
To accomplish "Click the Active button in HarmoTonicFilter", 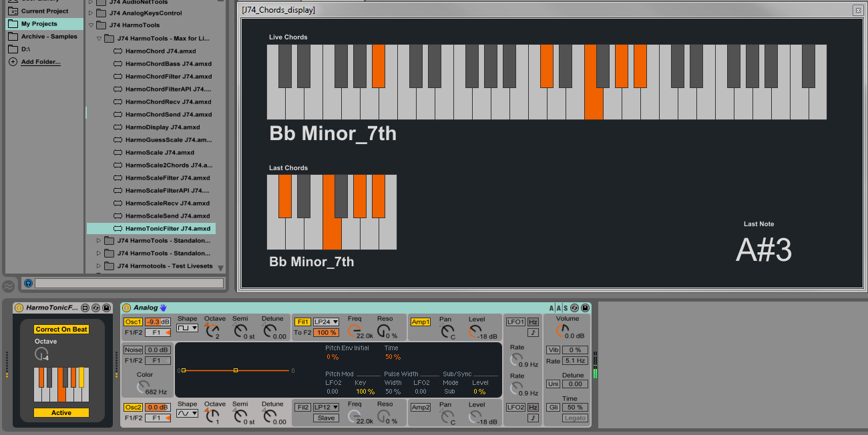I will click(x=61, y=413).
